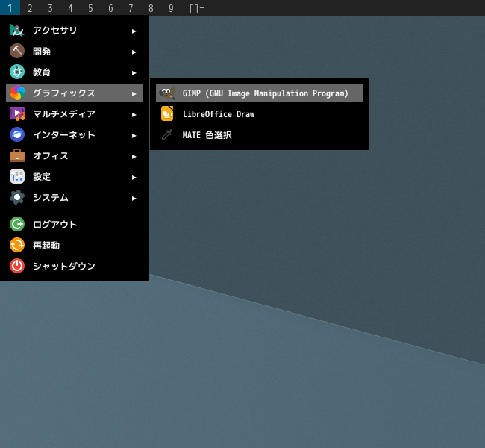Image resolution: width=485 pixels, height=448 pixels.
Task: Click the green logout icon
Action: (x=17, y=224)
